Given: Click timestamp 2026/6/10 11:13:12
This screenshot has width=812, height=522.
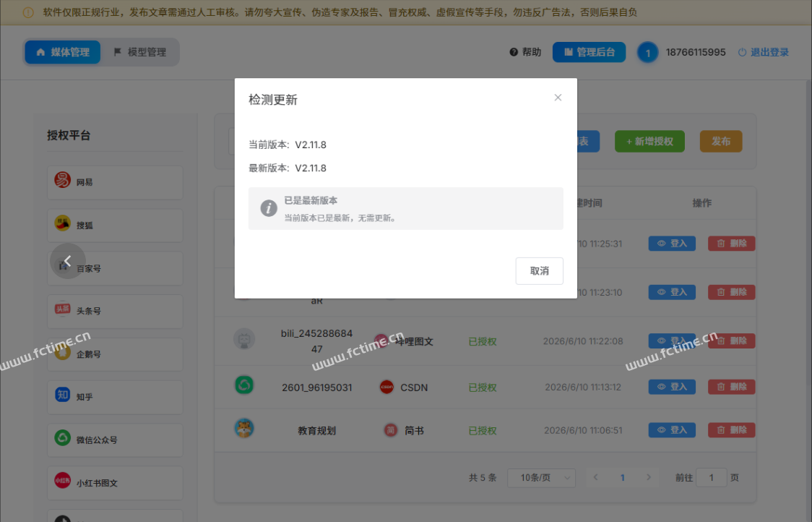Looking at the screenshot, I should click(583, 388).
